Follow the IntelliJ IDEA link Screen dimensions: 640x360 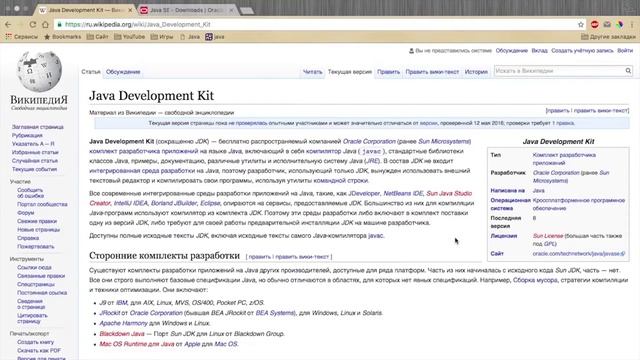click(x=131, y=203)
